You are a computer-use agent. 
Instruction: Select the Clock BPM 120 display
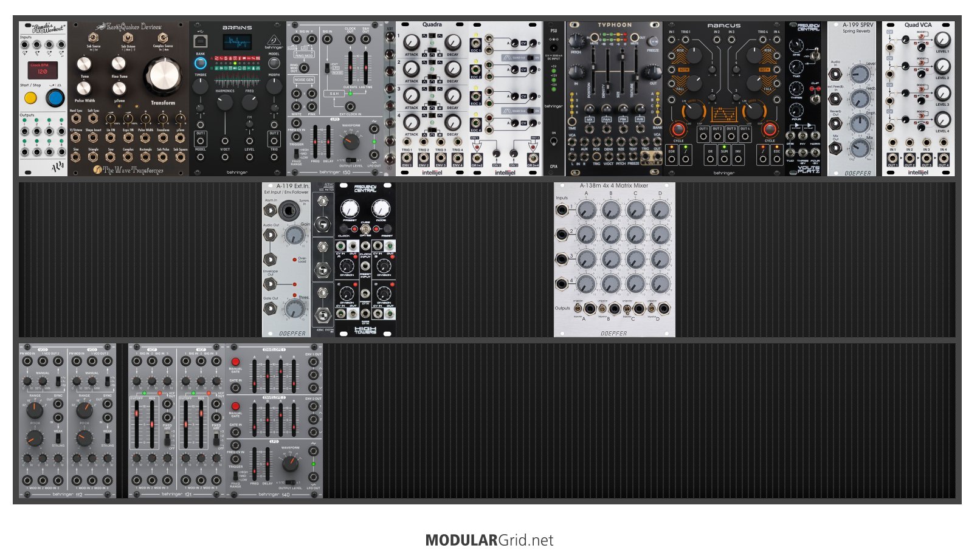43,69
